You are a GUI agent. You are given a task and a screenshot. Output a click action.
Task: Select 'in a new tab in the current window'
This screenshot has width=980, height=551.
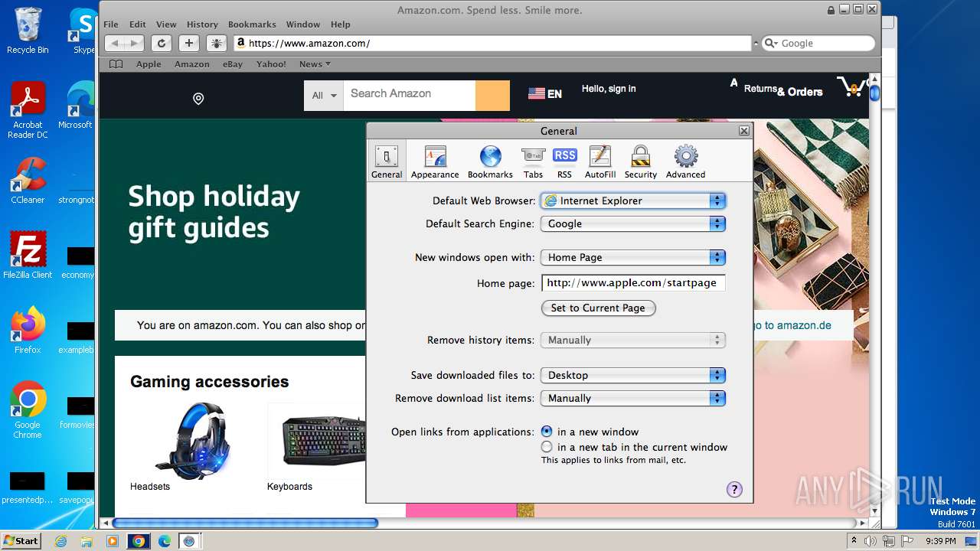(x=547, y=447)
